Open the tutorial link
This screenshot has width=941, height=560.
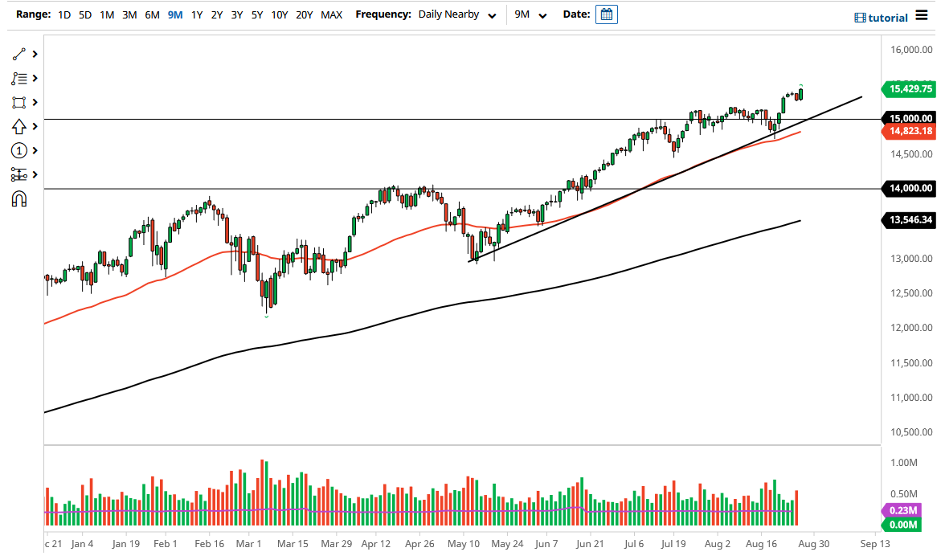coord(882,18)
